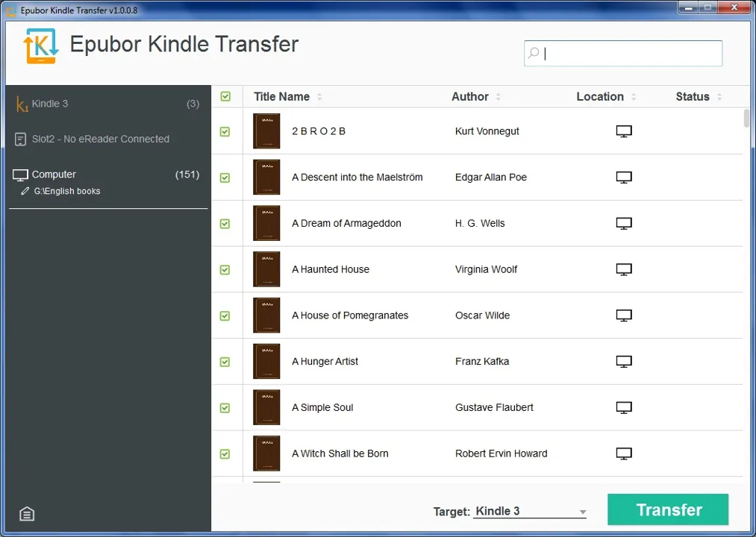This screenshot has width=756, height=537.
Task: Click book cover of A Haunted House
Action: (266, 269)
